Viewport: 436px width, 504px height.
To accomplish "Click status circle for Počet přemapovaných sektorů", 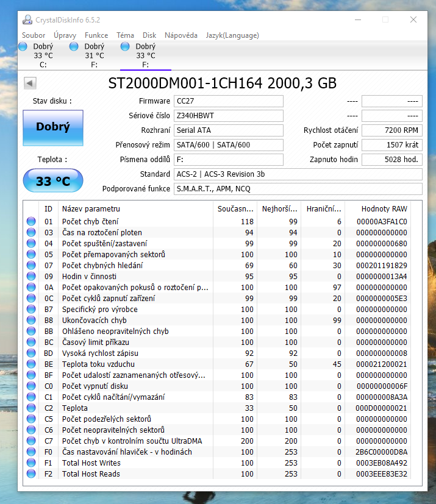I will [x=31, y=254].
